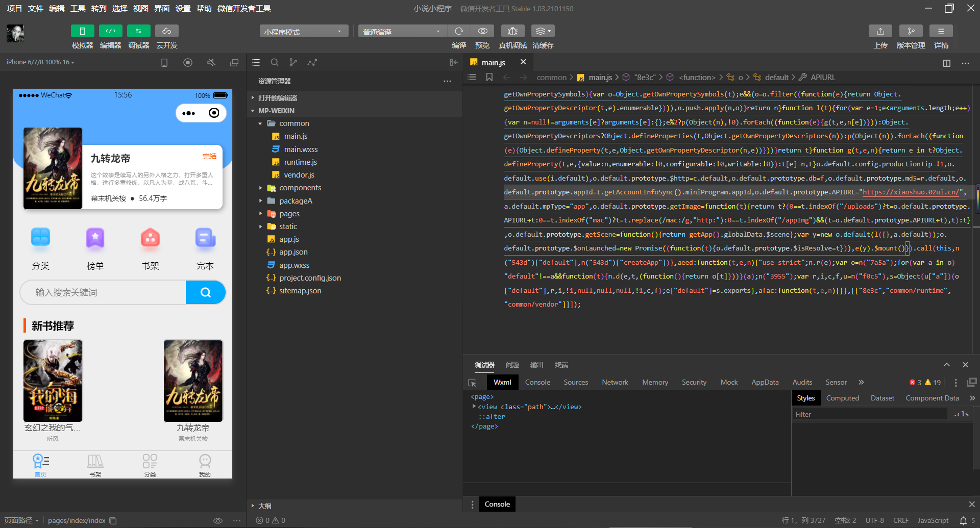980x528 pixels.
Task: Click the 玄幻之我的气 book cover thumbnail
Action: click(53, 381)
